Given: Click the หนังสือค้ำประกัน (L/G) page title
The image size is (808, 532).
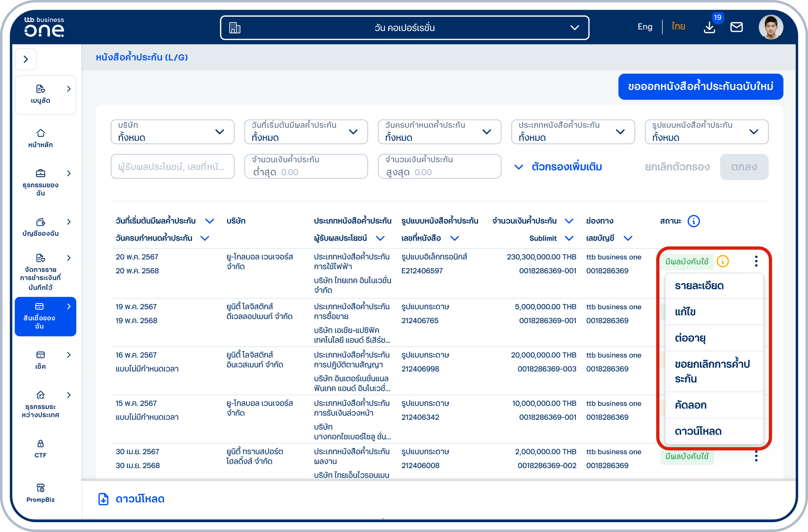Looking at the screenshot, I should coord(142,57).
